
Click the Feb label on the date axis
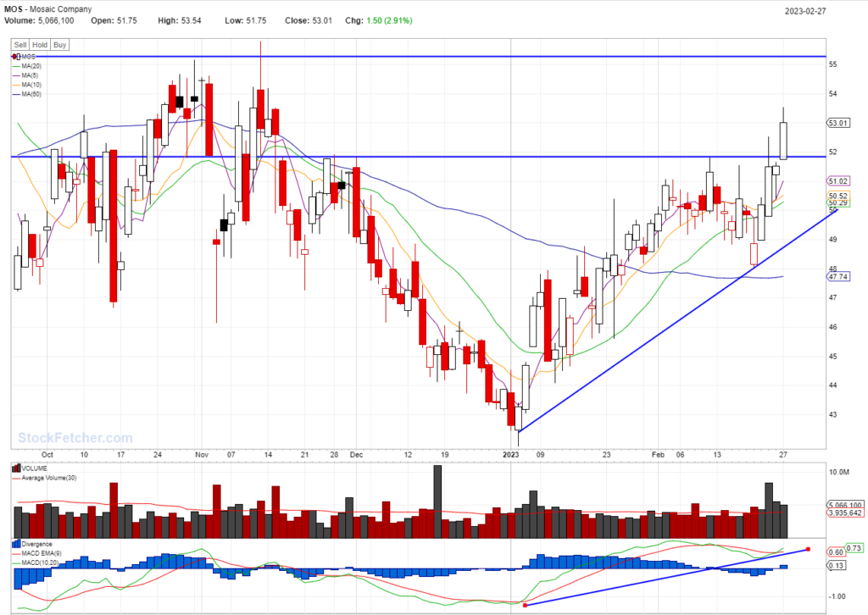pos(658,455)
